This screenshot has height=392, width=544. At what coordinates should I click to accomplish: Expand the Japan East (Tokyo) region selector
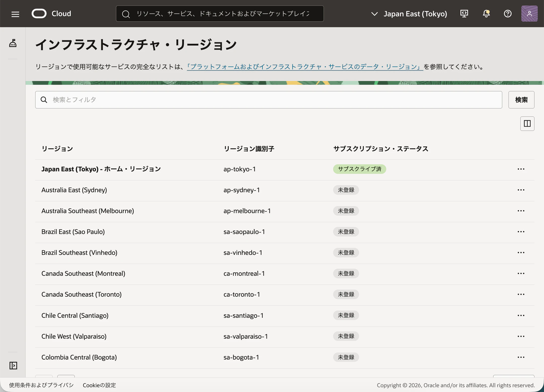[x=409, y=14]
